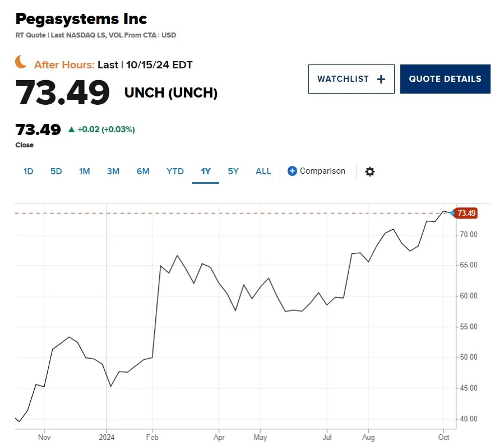The image size is (504, 445).
Task: View the 5Y chart range
Action: (233, 171)
